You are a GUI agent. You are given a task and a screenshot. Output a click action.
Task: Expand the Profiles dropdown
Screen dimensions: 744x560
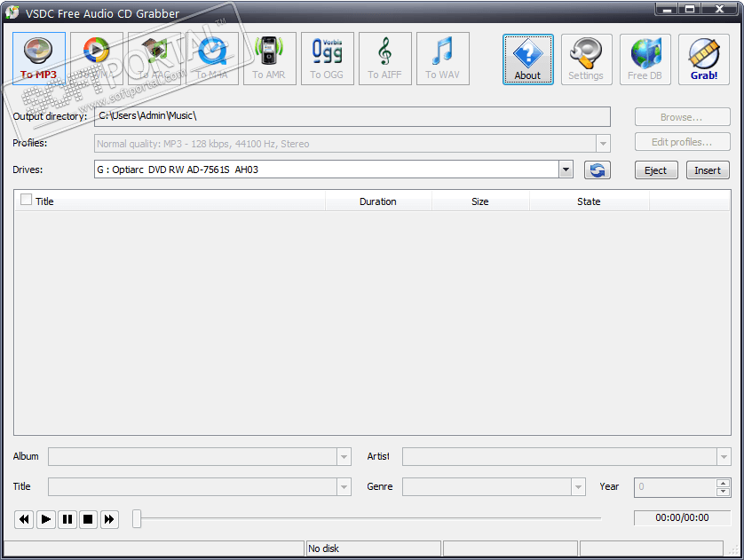tap(603, 143)
